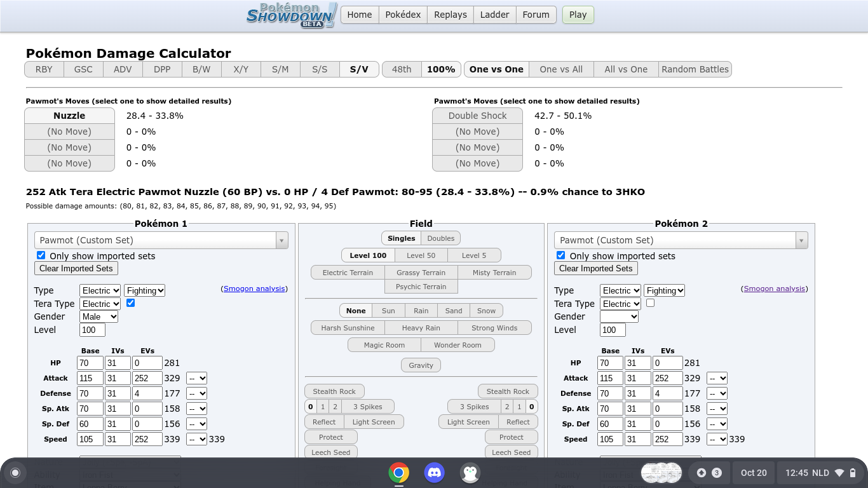Open Pokémon 1 Attack boost dropdown
Viewport: 868px width, 488px height.
click(x=196, y=378)
